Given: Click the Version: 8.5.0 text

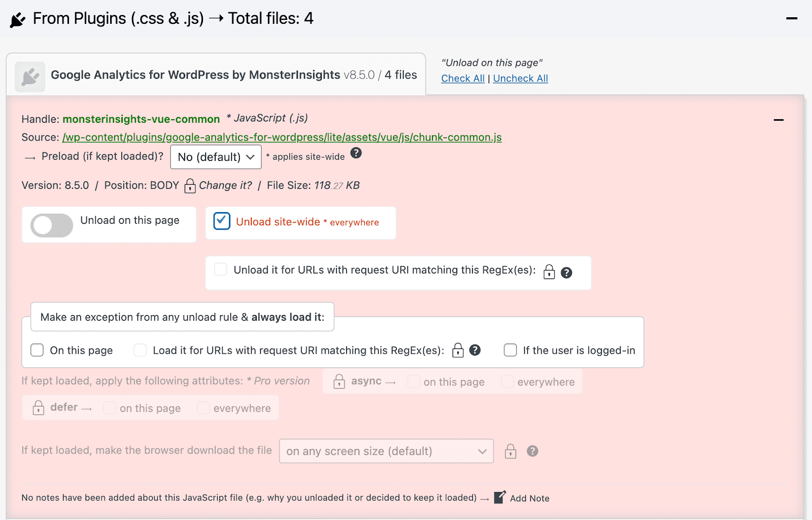Looking at the screenshot, I should coord(55,186).
